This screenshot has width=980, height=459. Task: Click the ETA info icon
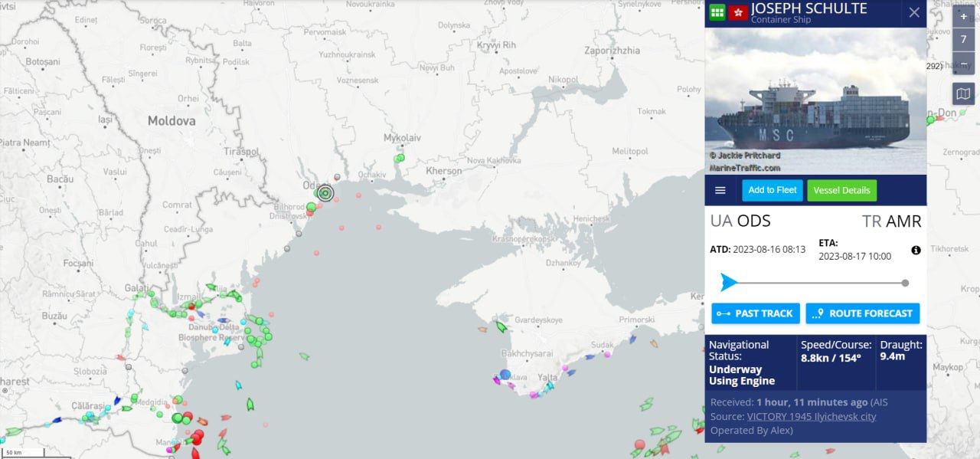pyautogui.click(x=916, y=251)
